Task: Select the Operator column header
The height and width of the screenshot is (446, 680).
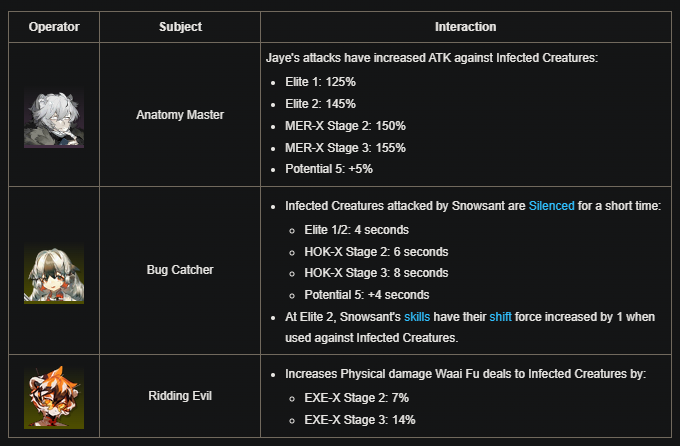Action: (54, 27)
